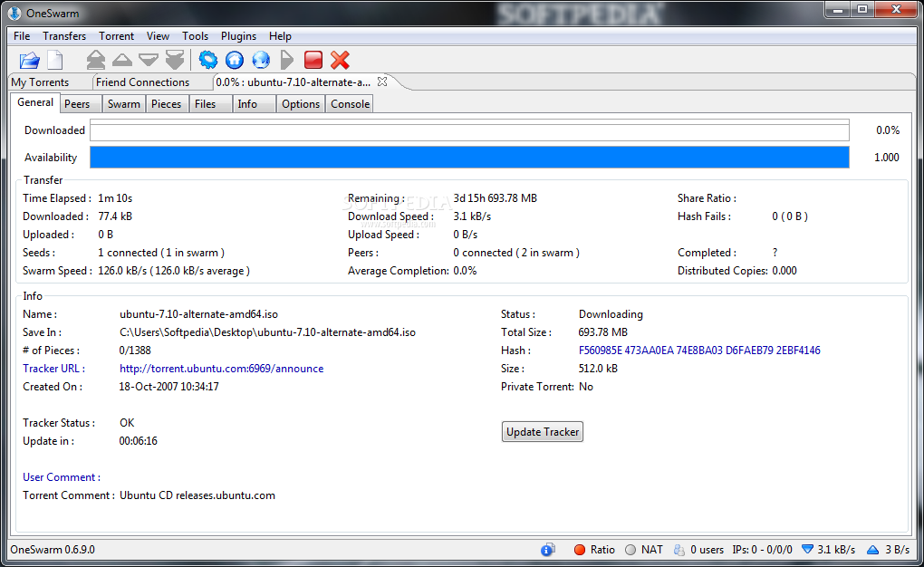Open the Torrent menu

pos(117,36)
